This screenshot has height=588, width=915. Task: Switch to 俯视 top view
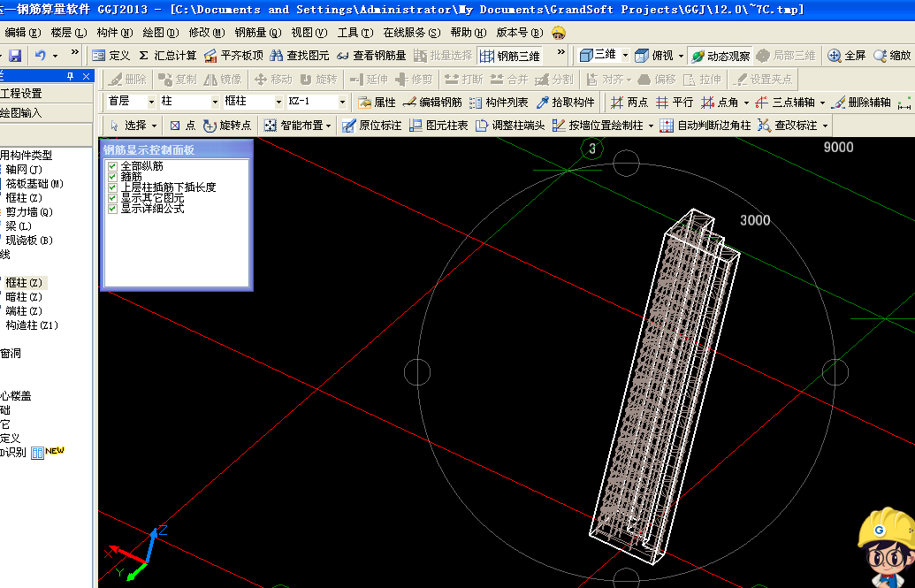[654, 56]
